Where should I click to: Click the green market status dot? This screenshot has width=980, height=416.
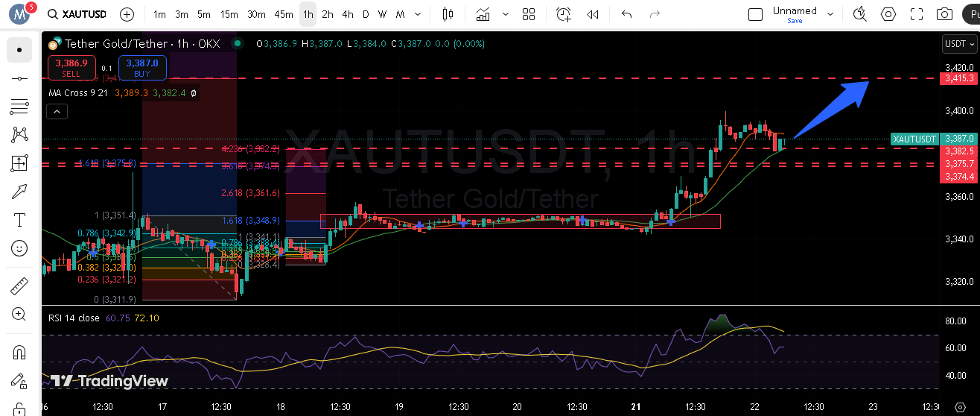tap(238, 44)
